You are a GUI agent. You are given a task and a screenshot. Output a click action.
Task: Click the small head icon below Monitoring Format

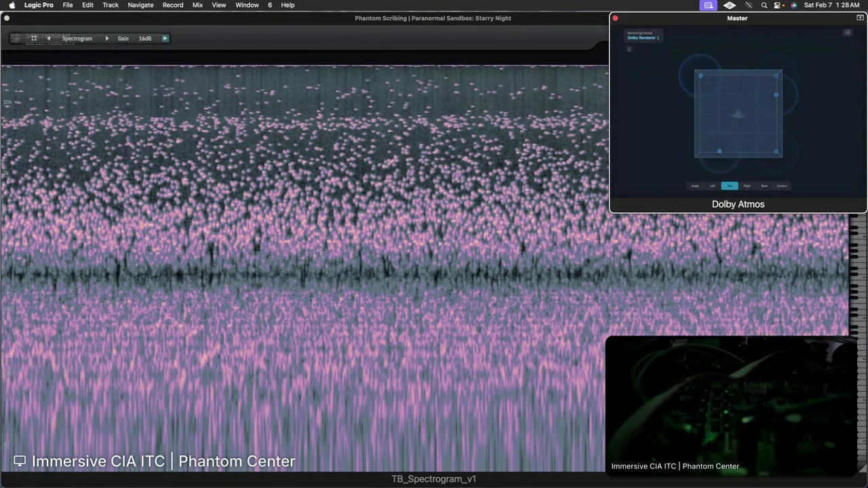629,49
